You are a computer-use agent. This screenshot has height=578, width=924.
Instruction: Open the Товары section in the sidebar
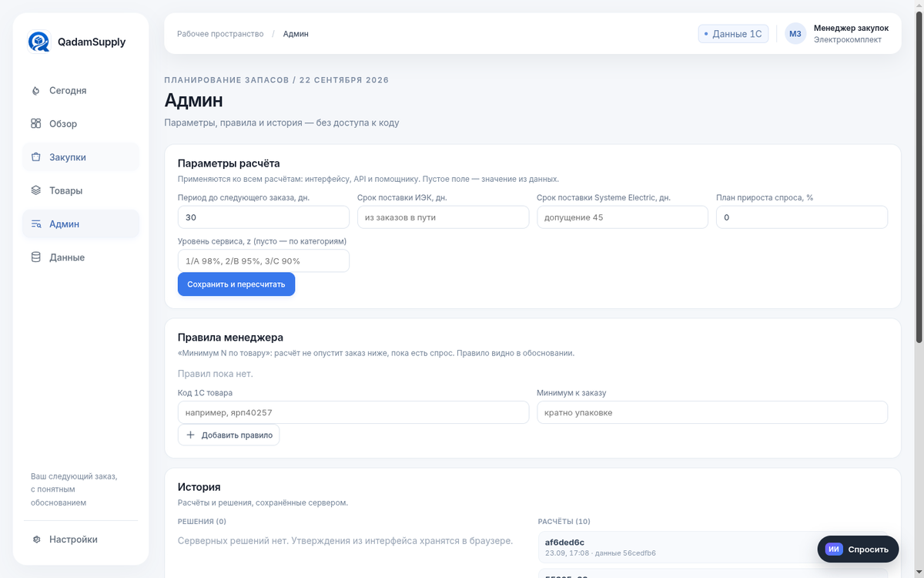[x=81, y=190]
